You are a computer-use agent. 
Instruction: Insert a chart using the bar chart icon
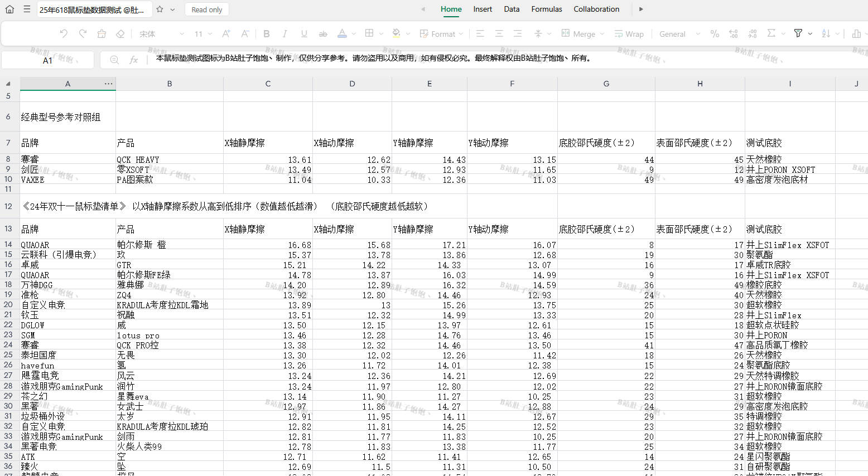point(856,34)
